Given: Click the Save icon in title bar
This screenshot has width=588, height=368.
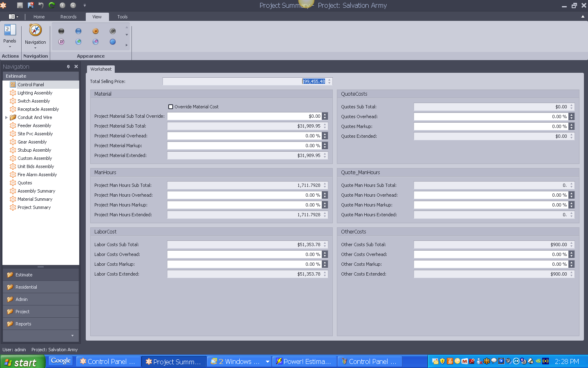Looking at the screenshot, I should click(x=19, y=5).
